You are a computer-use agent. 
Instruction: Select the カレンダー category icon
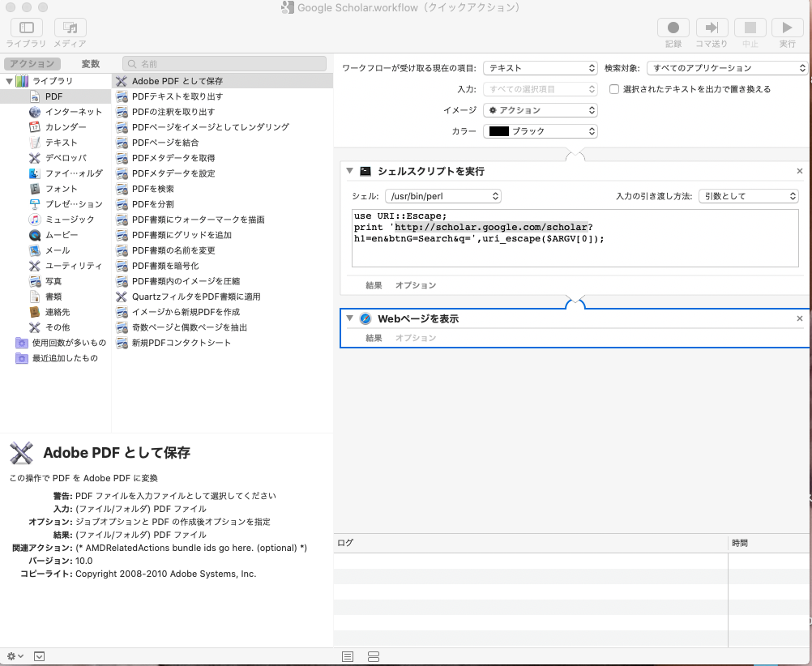tap(35, 127)
